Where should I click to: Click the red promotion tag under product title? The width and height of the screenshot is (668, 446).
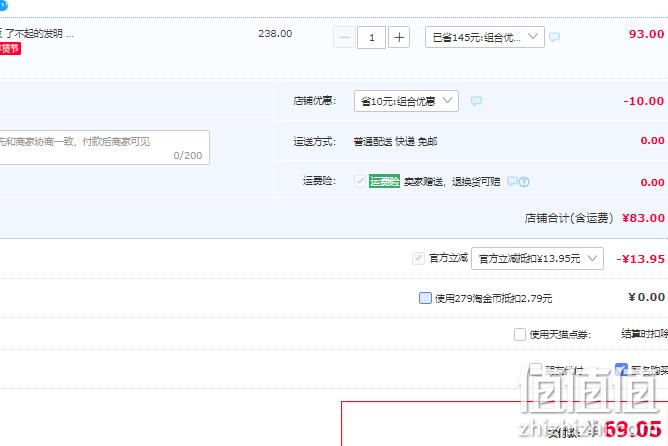coord(10,48)
